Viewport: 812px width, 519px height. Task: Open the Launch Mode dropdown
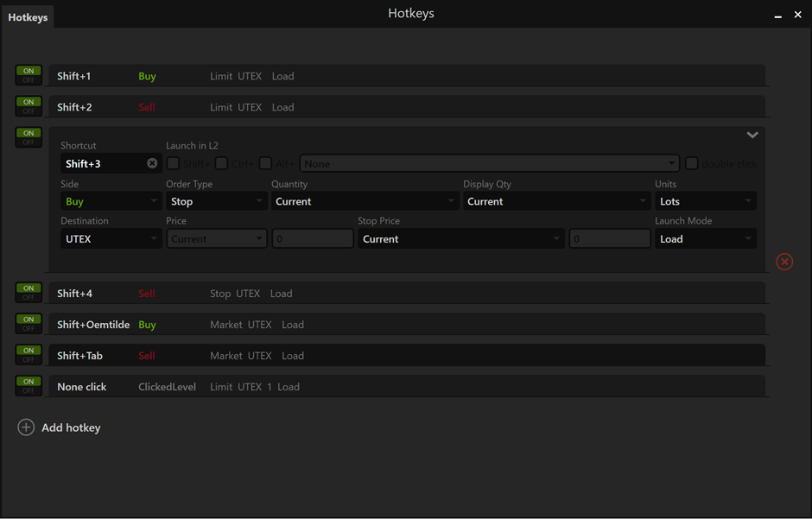pos(705,239)
